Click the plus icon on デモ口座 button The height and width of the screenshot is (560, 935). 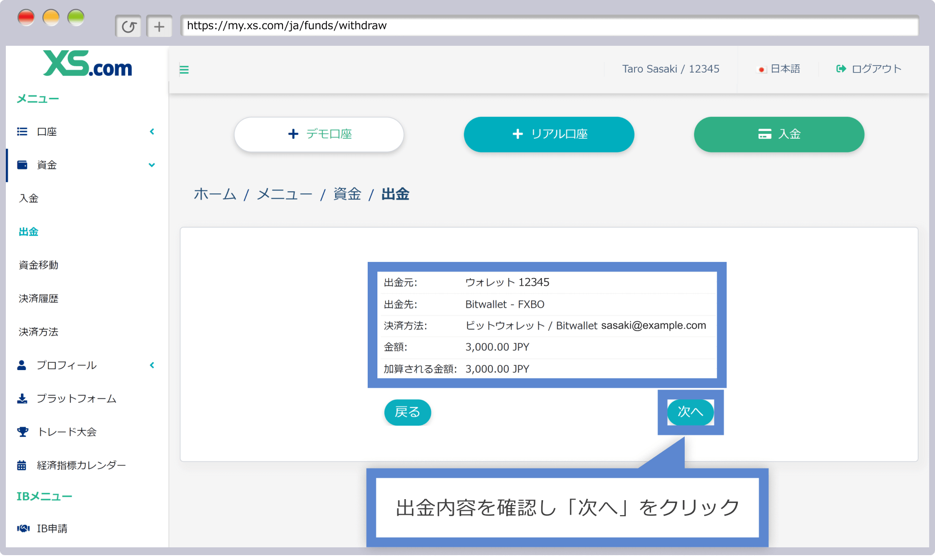point(293,134)
